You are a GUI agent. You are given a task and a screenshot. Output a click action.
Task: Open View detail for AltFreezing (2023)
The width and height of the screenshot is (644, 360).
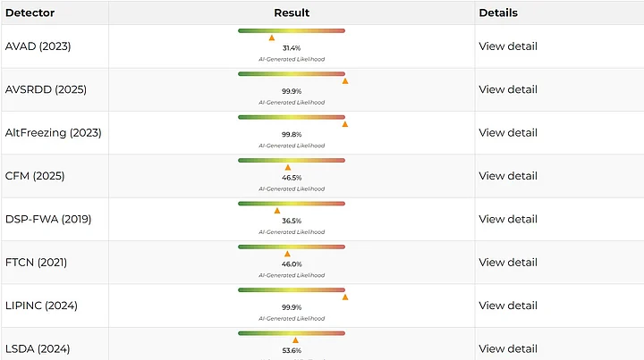click(507, 133)
